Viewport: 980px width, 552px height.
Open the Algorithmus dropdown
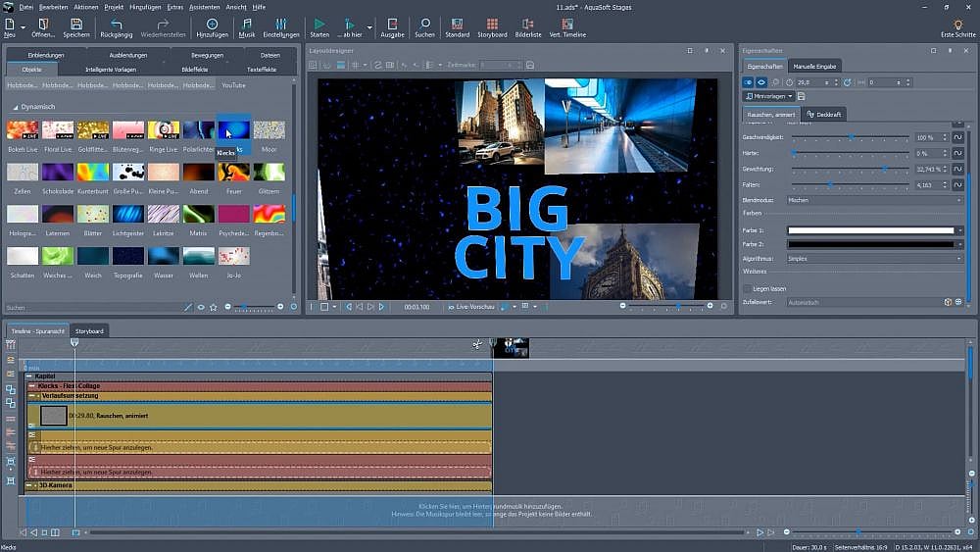point(874,258)
